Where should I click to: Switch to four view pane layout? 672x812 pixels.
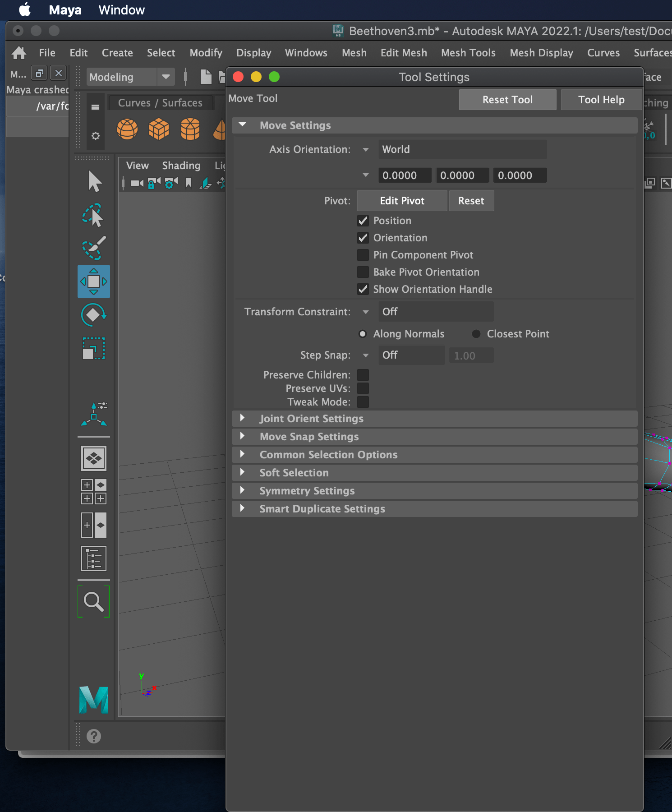coord(94,492)
